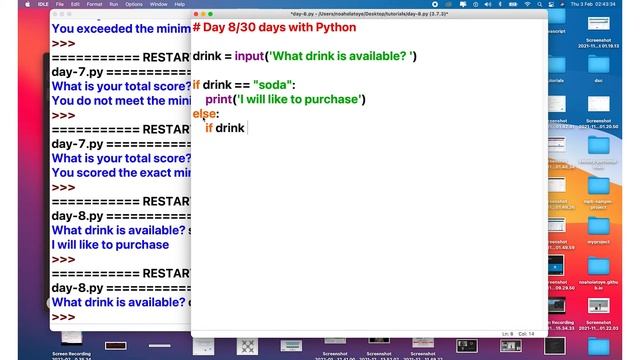Open the Wi-Fi menu icon
Image resolution: width=640 pixels, height=360 pixels.
click(527, 4)
